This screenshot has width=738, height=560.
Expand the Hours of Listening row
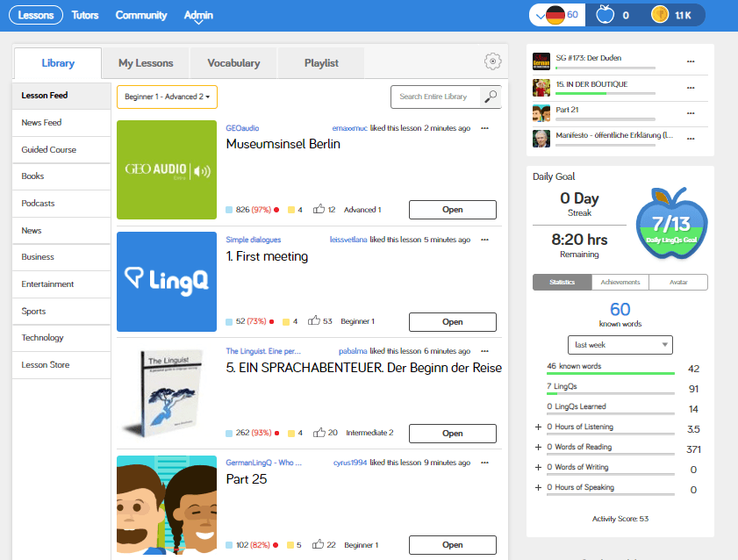537,427
